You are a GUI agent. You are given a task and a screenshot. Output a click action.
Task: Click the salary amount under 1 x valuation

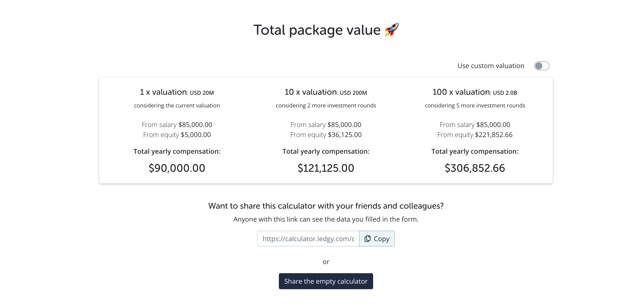[195, 125]
